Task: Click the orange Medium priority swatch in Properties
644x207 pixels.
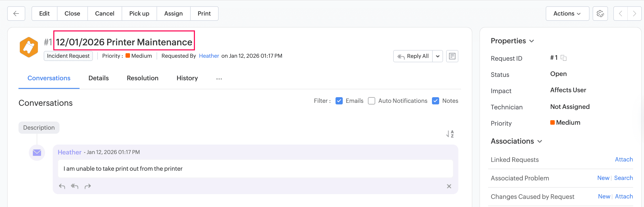Action: [x=553, y=122]
